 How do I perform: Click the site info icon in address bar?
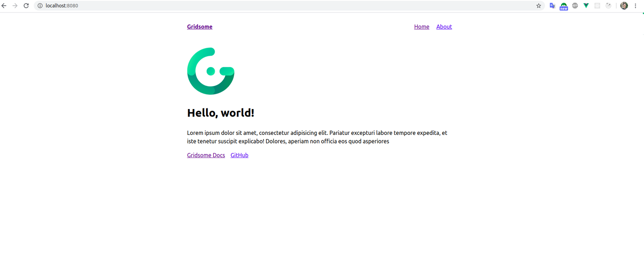(x=40, y=5)
